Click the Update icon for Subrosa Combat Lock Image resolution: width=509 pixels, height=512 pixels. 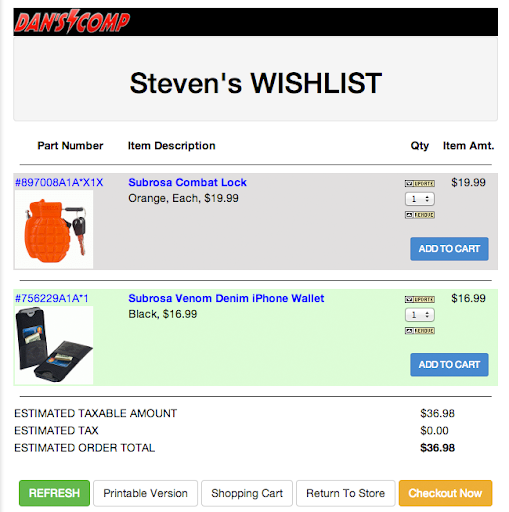(420, 183)
